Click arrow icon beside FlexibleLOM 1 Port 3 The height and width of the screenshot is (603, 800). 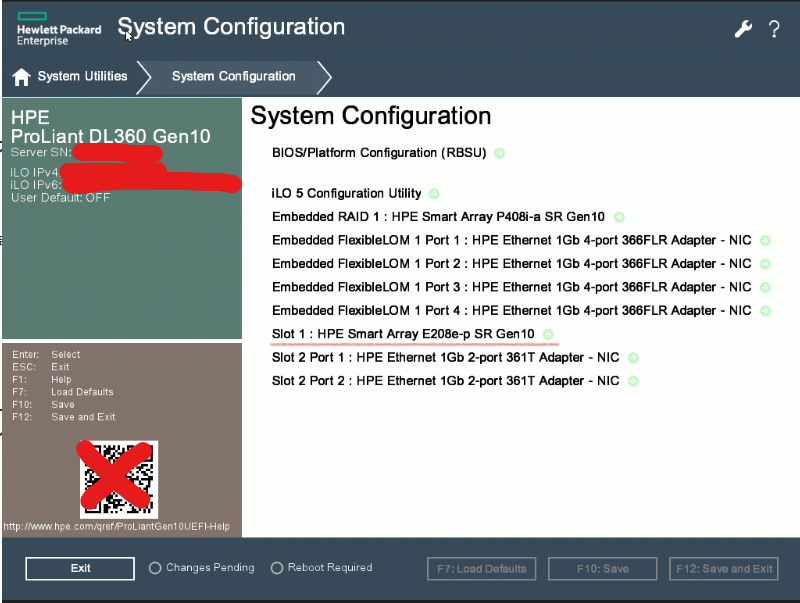tap(765, 288)
